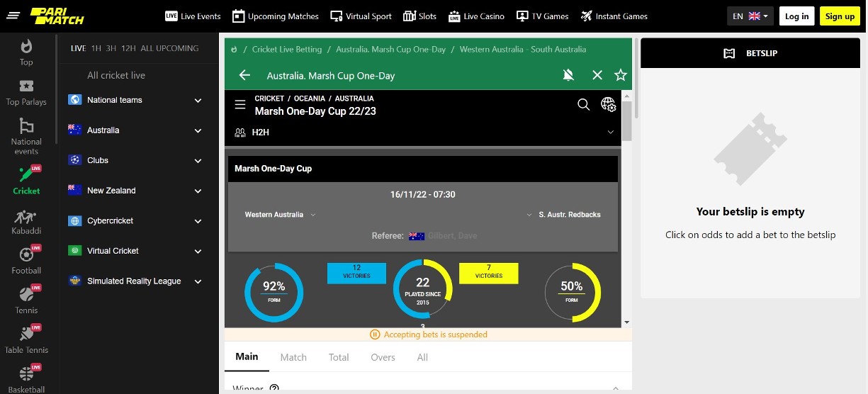This screenshot has width=868, height=394.
Task: Select Basketball in the sidebar
Action: [x=26, y=379]
